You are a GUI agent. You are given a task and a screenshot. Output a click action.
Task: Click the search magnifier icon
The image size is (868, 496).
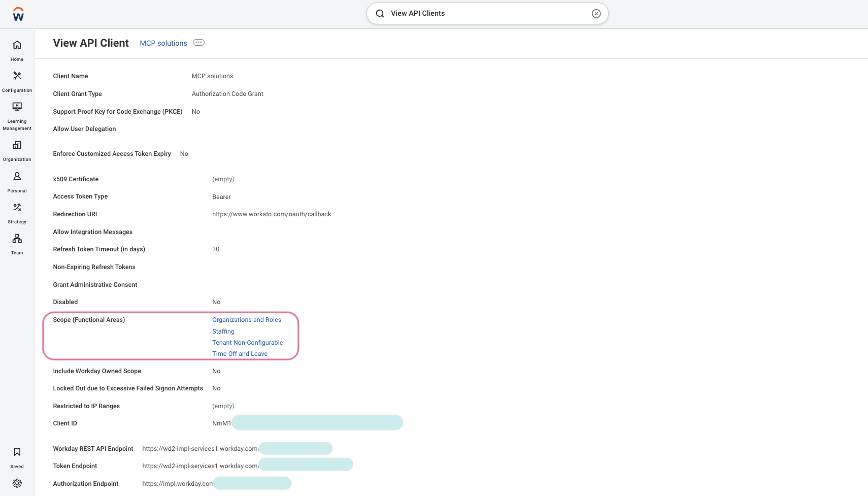click(380, 14)
